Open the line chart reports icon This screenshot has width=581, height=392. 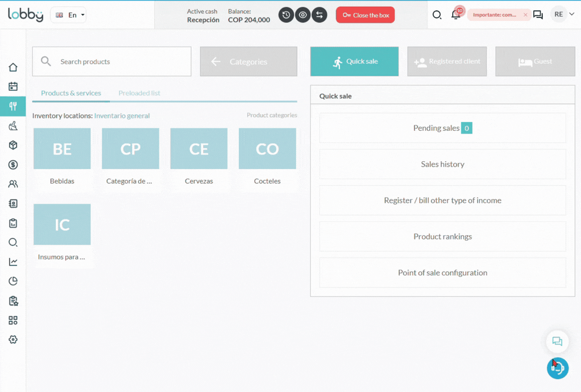pyautogui.click(x=13, y=262)
